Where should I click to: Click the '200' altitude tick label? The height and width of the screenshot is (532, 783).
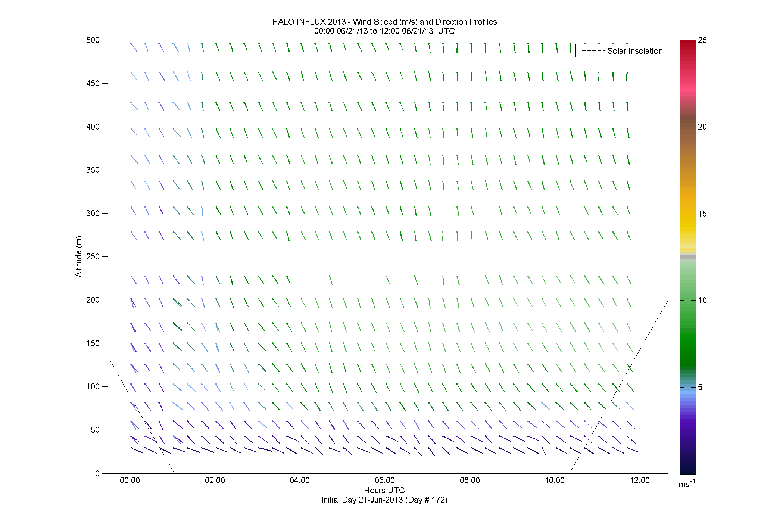click(93, 300)
